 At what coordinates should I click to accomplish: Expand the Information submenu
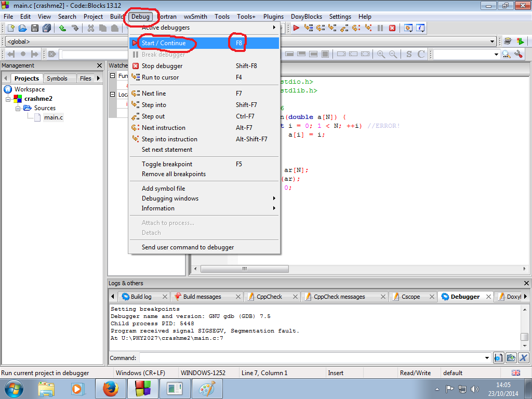(204, 208)
